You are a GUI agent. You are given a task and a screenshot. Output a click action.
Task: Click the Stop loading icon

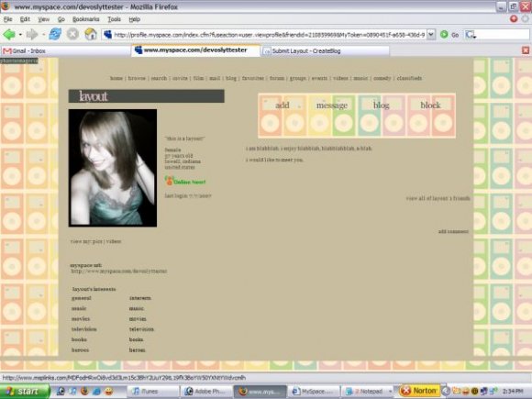click(x=72, y=34)
